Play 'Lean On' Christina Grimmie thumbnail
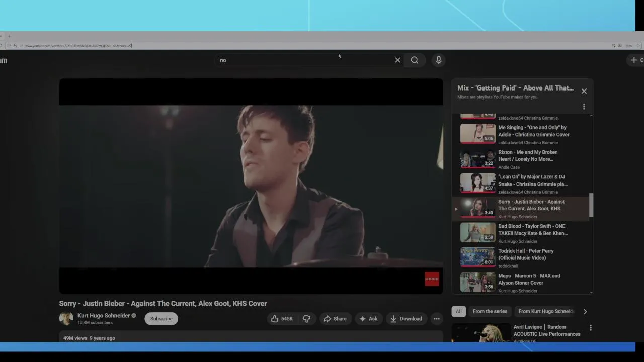This screenshot has width=644, height=362. click(x=478, y=183)
